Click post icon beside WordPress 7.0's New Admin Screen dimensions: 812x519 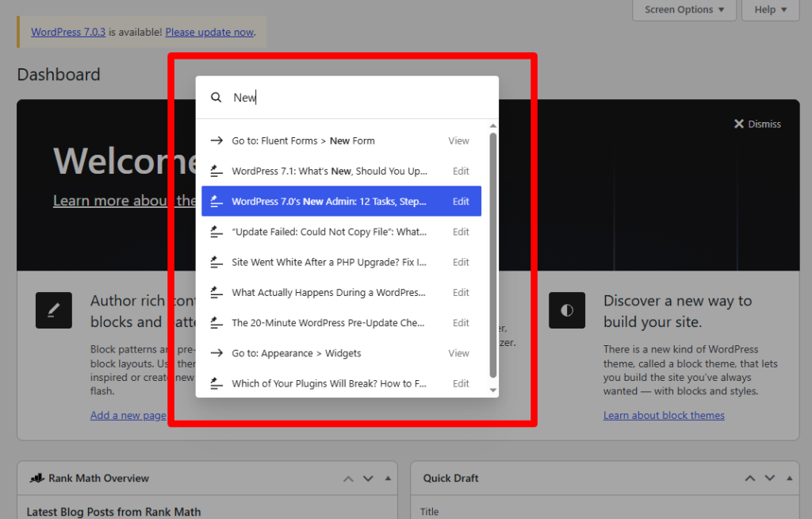[216, 201]
